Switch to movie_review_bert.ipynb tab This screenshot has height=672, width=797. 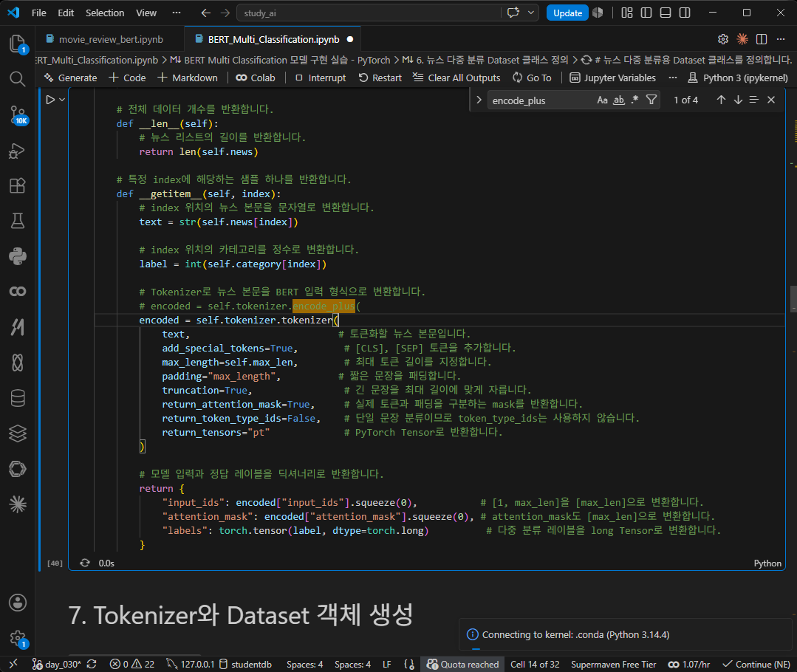(110, 39)
